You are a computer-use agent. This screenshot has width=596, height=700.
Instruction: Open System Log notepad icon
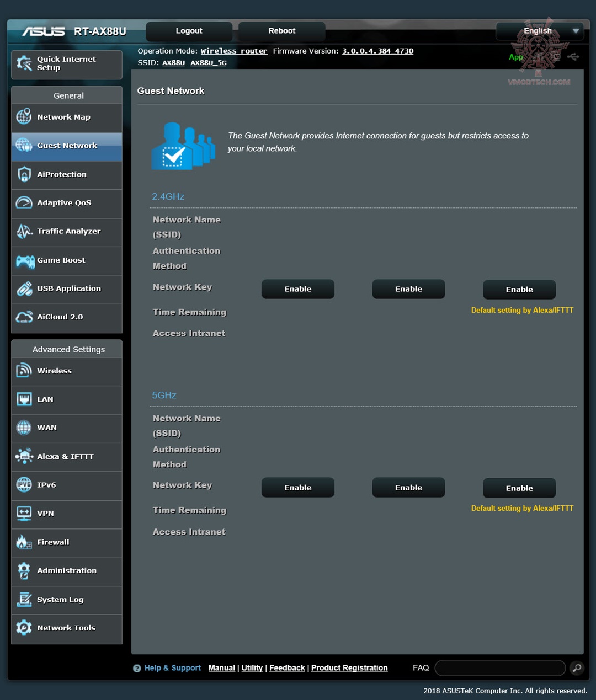click(24, 599)
